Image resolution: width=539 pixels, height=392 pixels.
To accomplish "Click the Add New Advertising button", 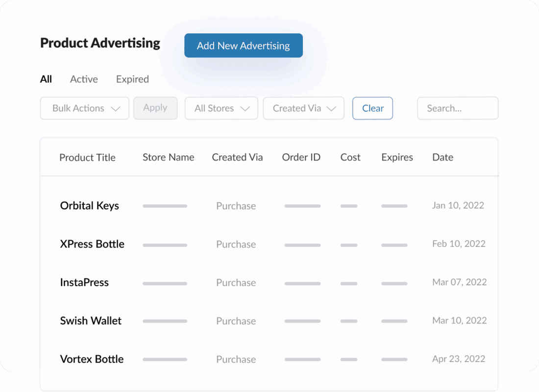I will coord(243,46).
